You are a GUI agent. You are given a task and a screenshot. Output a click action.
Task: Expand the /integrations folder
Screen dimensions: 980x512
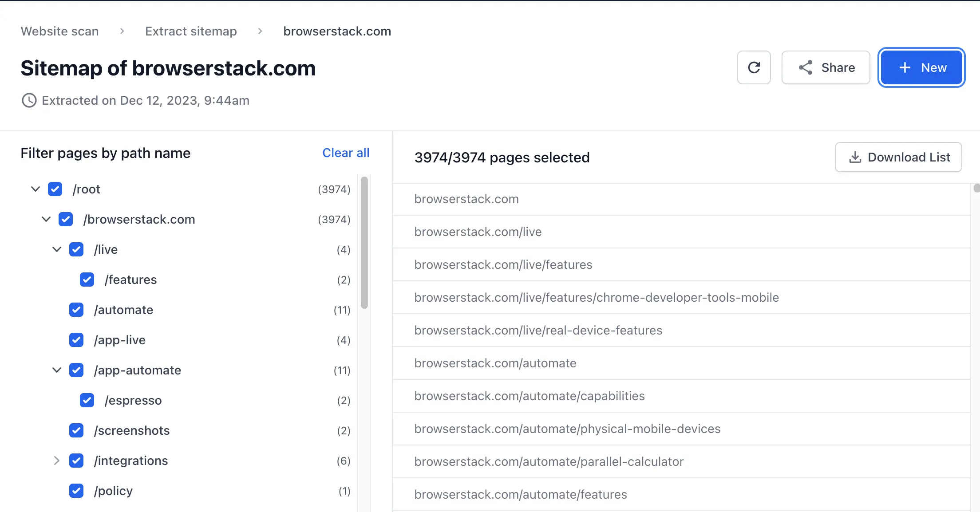pyautogui.click(x=56, y=461)
